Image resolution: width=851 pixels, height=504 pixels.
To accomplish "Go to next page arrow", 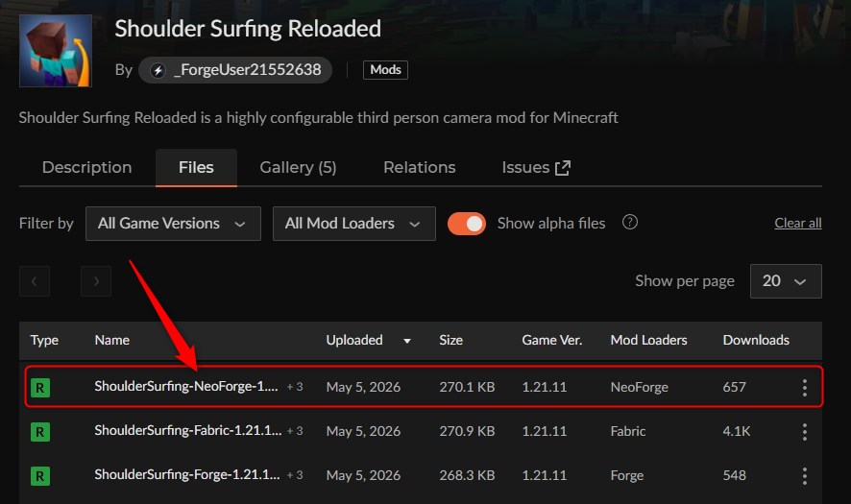I will pos(96,281).
